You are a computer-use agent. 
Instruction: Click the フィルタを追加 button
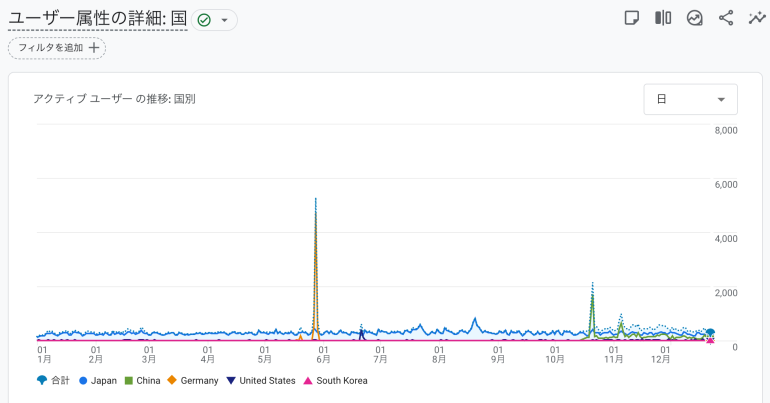coord(57,47)
